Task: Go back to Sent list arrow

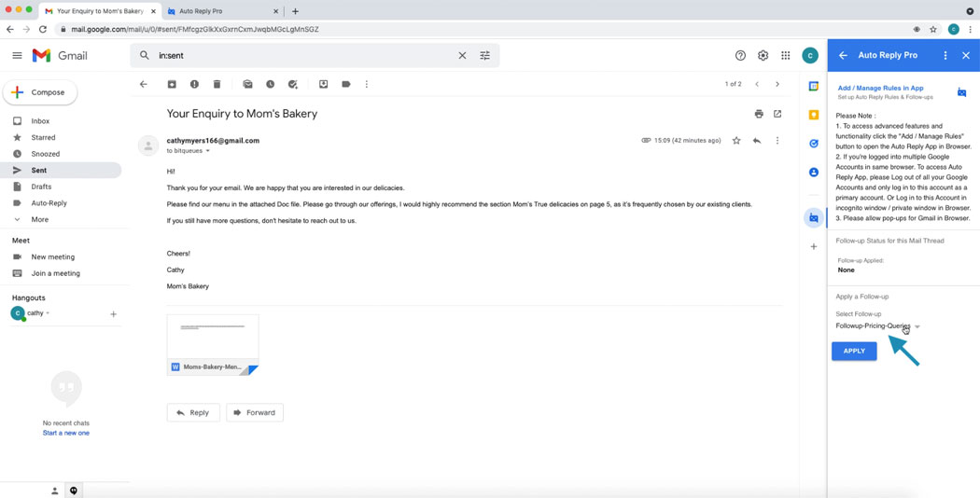Action: (x=144, y=84)
